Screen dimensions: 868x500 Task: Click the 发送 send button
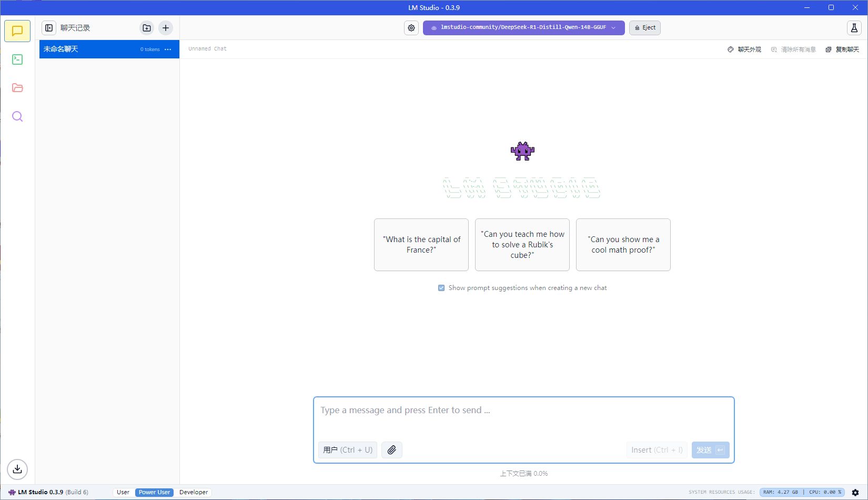[x=711, y=450]
